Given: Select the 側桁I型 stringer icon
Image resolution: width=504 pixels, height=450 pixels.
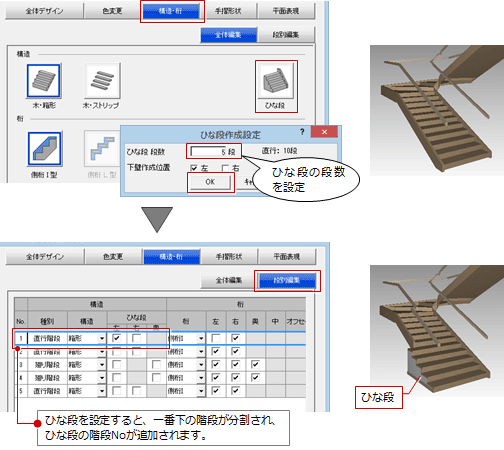Looking at the screenshot, I should [45, 149].
